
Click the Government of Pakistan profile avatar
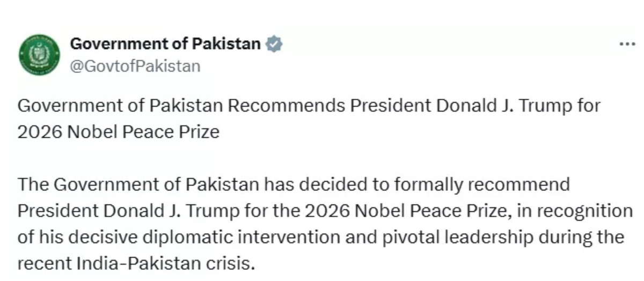point(39,54)
